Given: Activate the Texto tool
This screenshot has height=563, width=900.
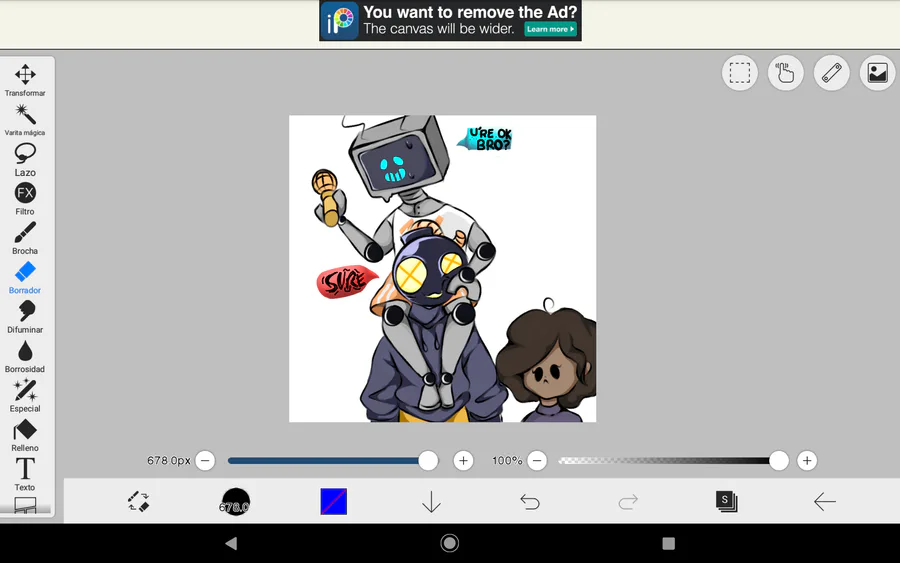Looking at the screenshot, I should click(x=25, y=474).
